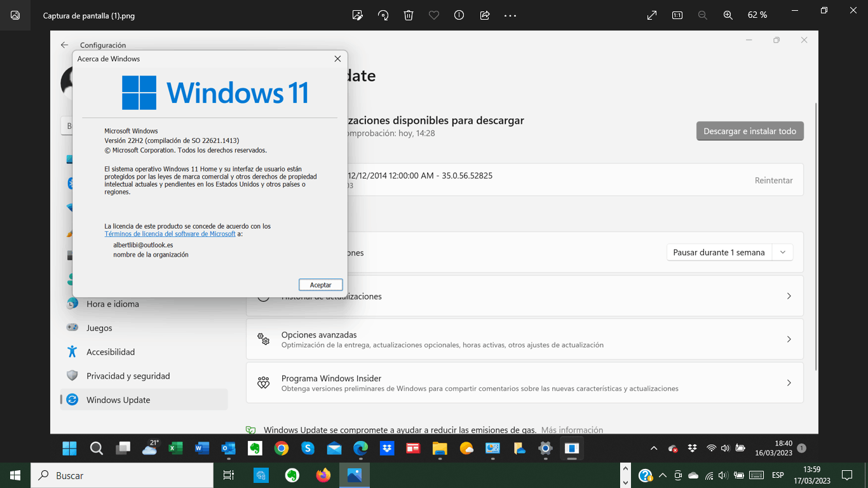Click the Opciones avanzadas gear icon
This screenshot has height=488, width=868.
(x=263, y=339)
